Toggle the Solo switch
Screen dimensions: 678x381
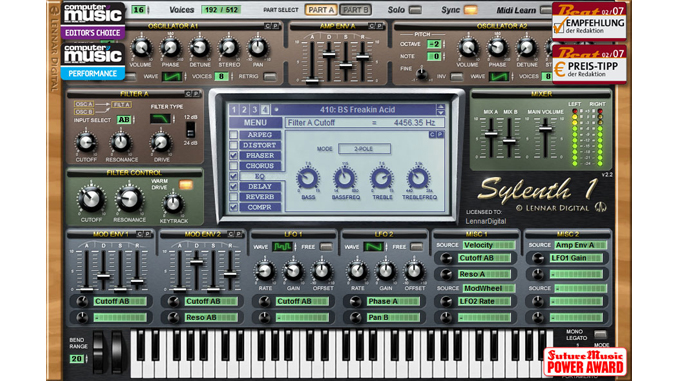click(415, 10)
